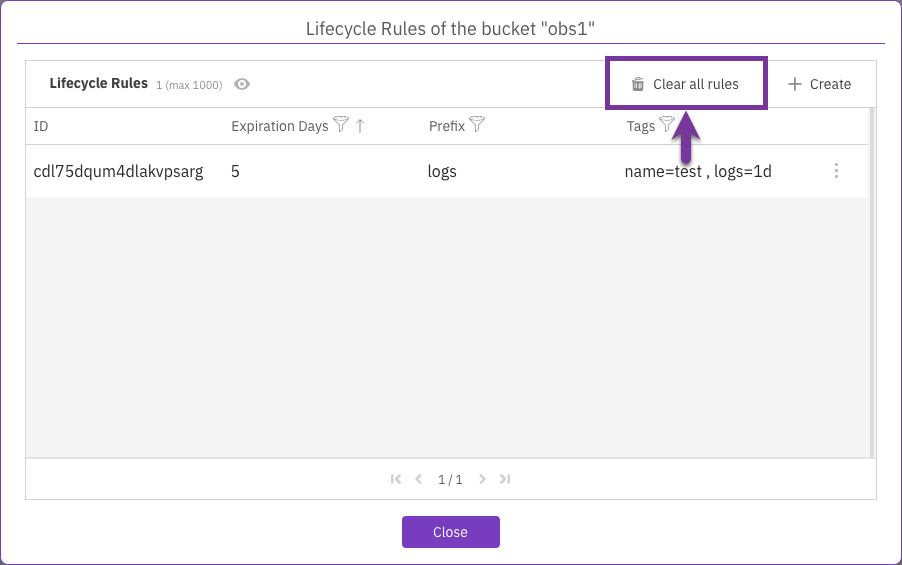Go to the next page of rules
This screenshot has width=902, height=565.
pyautogui.click(x=483, y=479)
